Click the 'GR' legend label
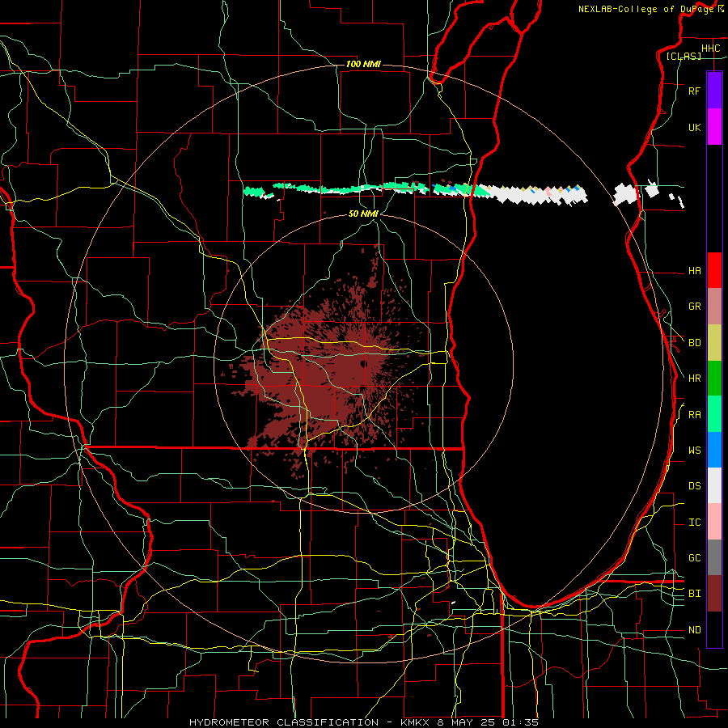 pos(695,307)
